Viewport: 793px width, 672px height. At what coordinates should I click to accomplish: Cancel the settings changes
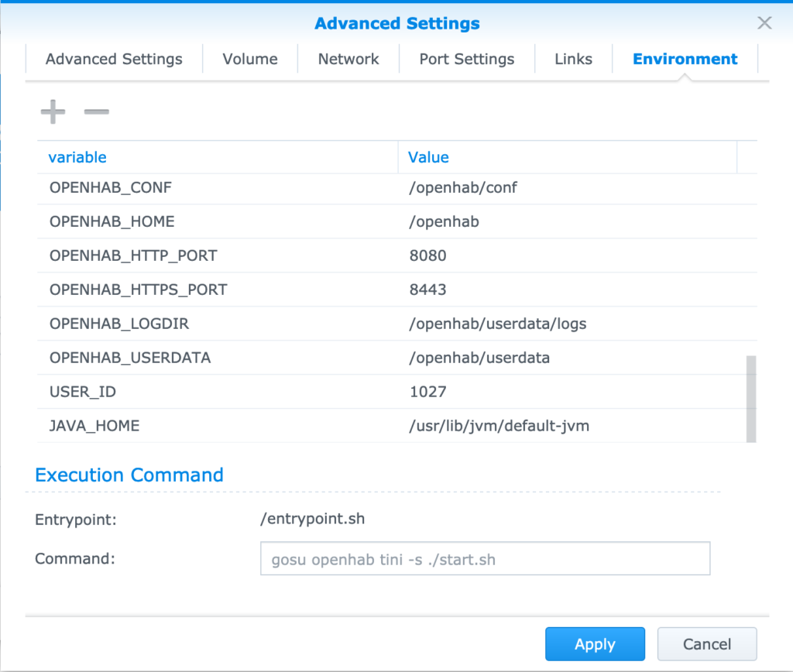click(706, 644)
